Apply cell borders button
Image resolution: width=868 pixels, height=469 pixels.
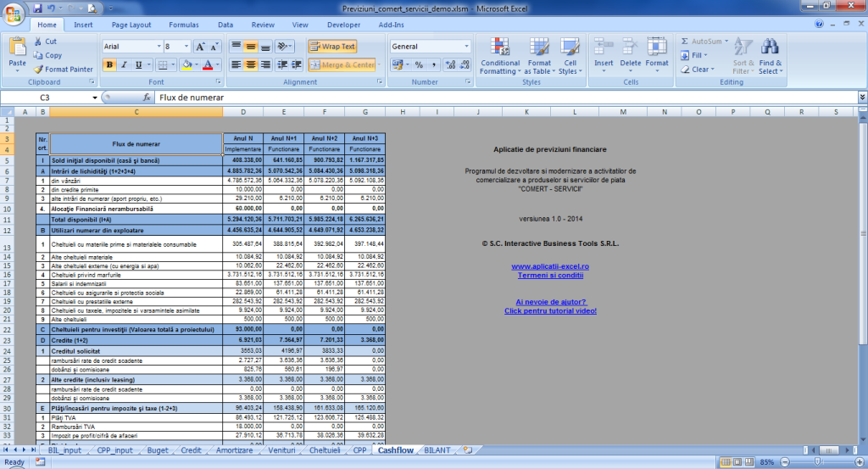click(163, 64)
